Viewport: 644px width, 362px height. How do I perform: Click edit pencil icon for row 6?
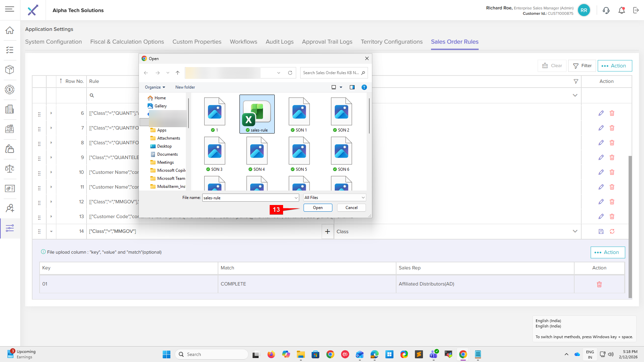tap(601, 113)
